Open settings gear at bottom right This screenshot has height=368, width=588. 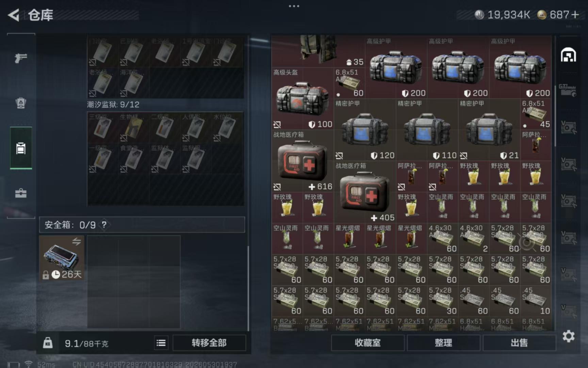569,336
